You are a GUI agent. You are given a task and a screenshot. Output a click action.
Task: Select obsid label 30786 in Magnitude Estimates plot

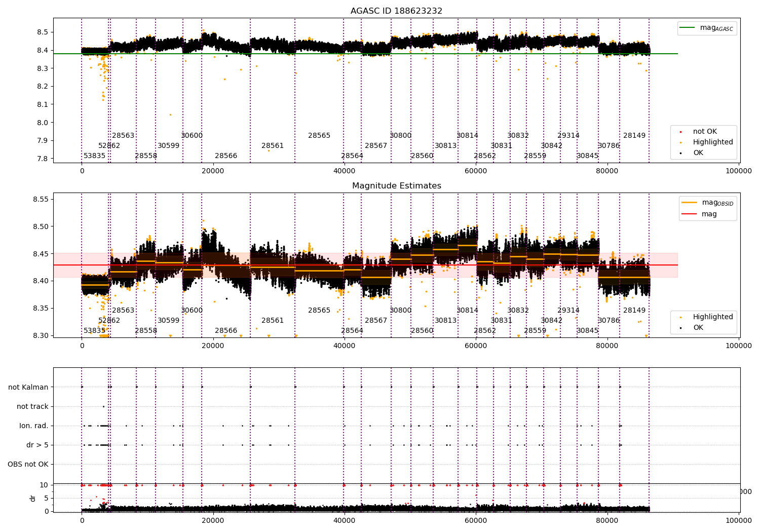tap(609, 321)
